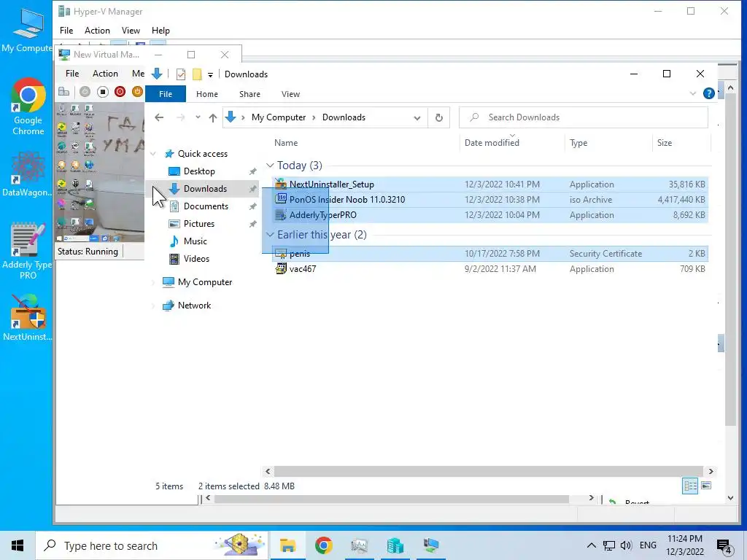Viewport: 747px width, 560px height.
Task: Open the address bar history dropdown
Action: point(417,118)
